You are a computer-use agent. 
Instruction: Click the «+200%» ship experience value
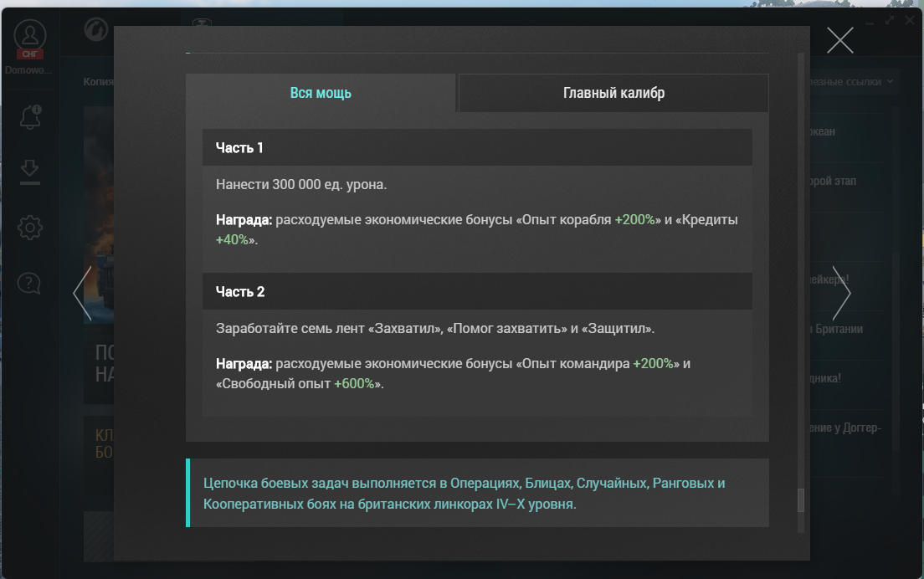point(634,220)
